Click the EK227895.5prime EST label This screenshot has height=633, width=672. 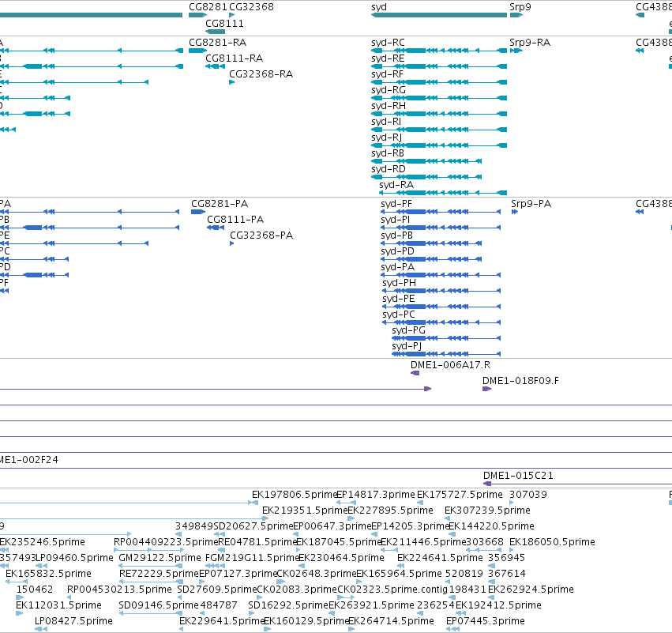pyautogui.click(x=390, y=511)
